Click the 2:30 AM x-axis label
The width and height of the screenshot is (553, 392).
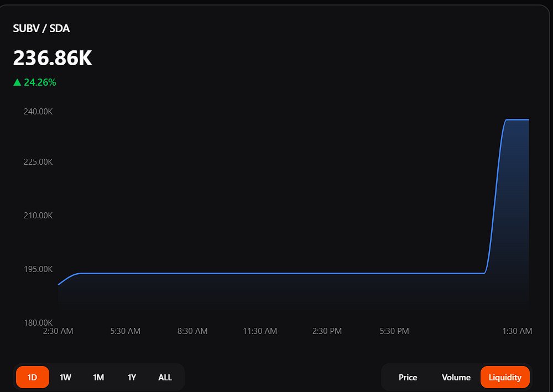[58, 331]
